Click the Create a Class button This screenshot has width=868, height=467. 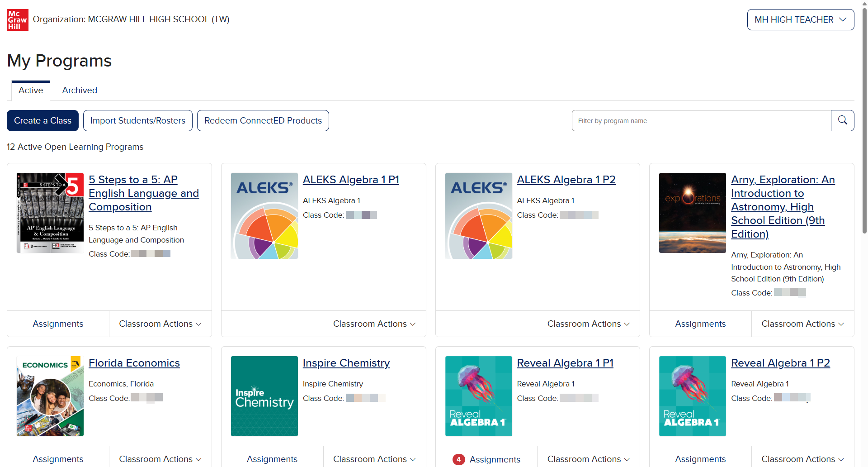click(42, 120)
